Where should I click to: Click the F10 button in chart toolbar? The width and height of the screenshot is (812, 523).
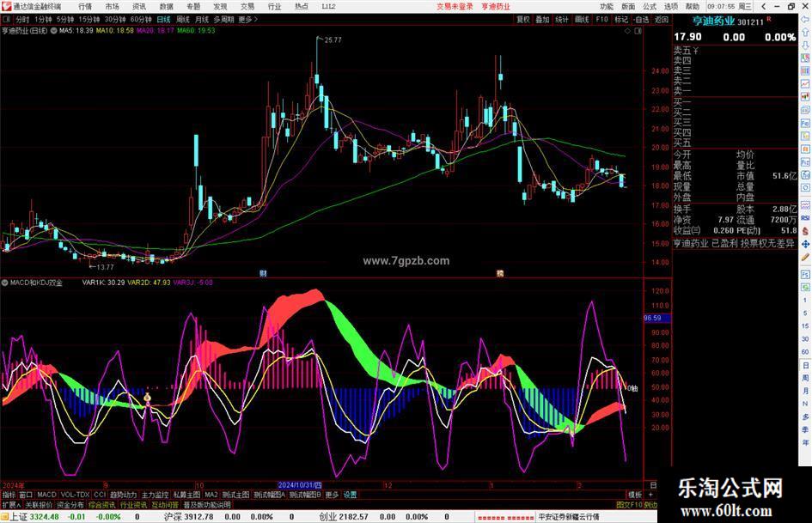pyautogui.click(x=601, y=19)
